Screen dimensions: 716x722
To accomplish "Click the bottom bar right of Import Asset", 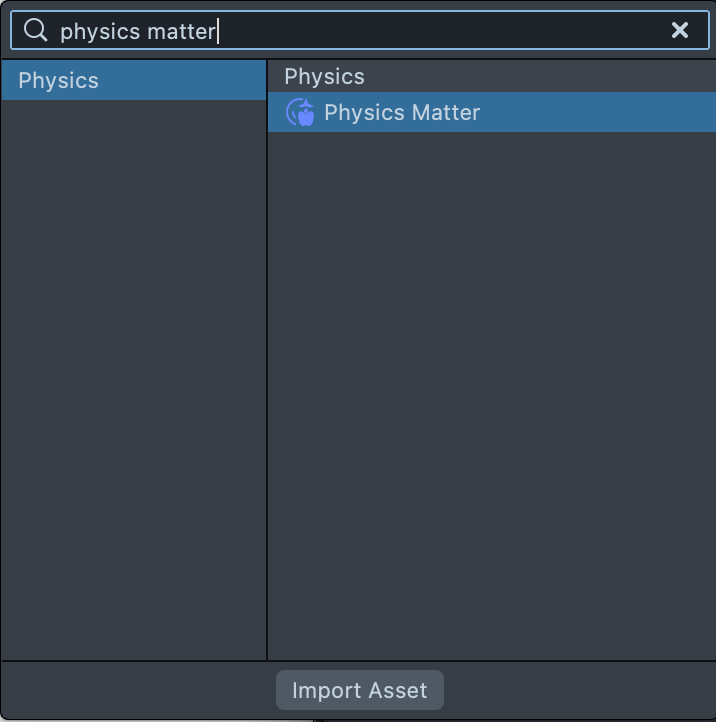I will click(580, 690).
